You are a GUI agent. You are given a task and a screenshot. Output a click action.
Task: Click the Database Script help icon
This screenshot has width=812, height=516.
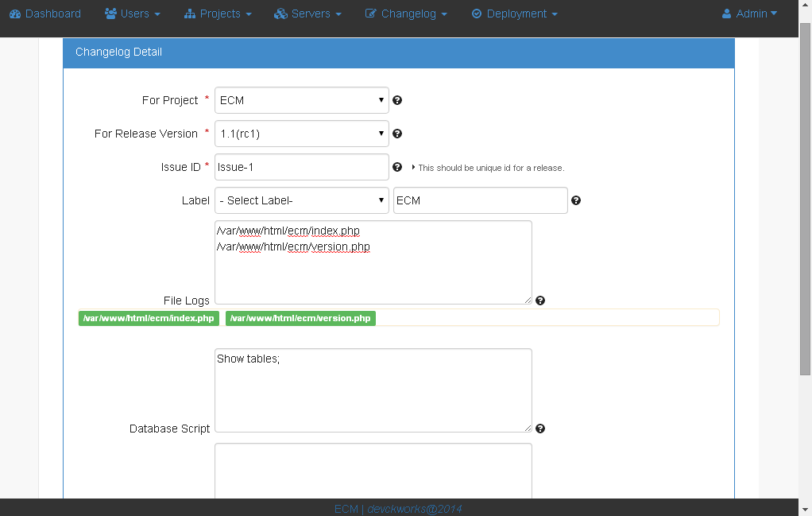(540, 428)
